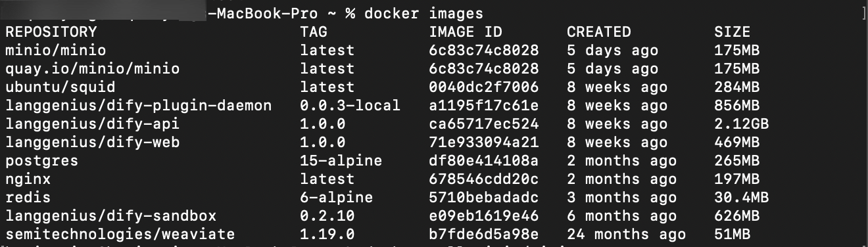Image resolution: width=868 pixels, height=247 pixels.
Task: Click the langgenius/dify-web repository name
Action: [92, 142]
